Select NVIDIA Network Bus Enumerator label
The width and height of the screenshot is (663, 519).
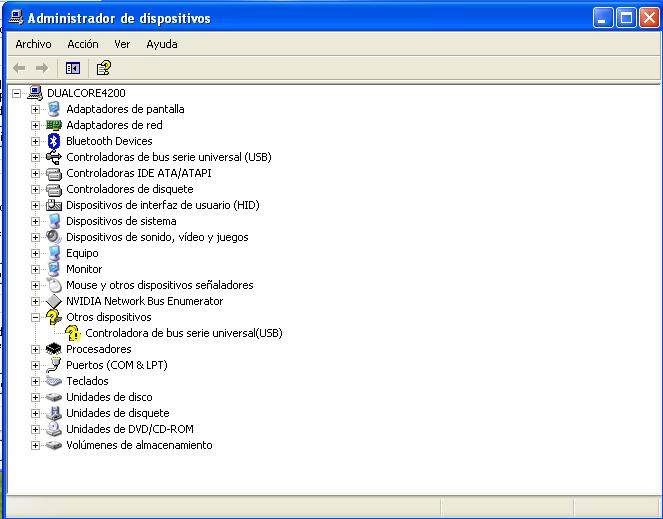click(145, 301)
